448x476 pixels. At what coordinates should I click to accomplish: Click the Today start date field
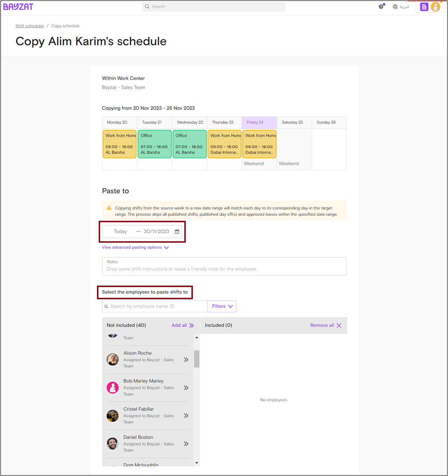pyautogui.click(x=120, y=231)
